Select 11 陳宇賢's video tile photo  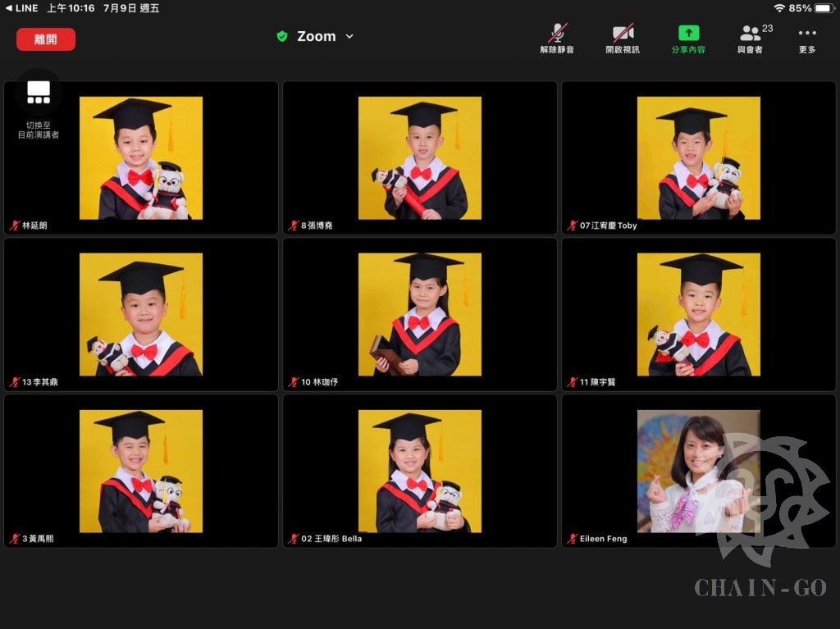click(x=699, y=315)
